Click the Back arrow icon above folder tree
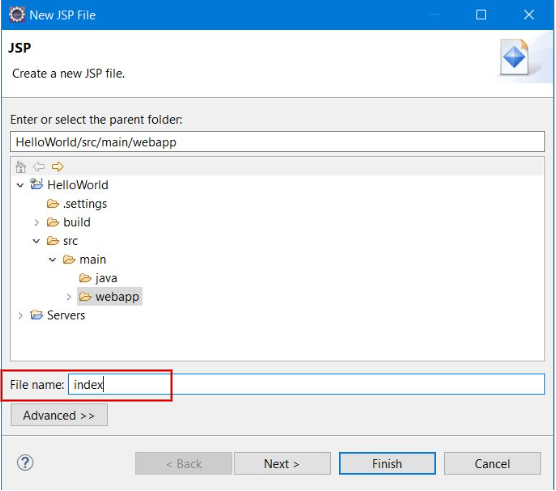This screenshot has width=556, height=491. [39, 166]
